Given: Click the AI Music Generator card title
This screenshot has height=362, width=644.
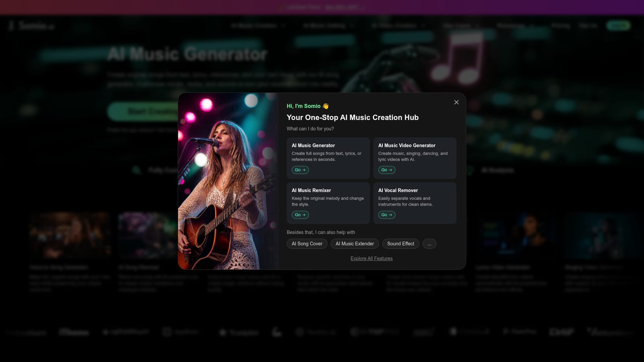Looking at the screenshot, I should 313,146.
